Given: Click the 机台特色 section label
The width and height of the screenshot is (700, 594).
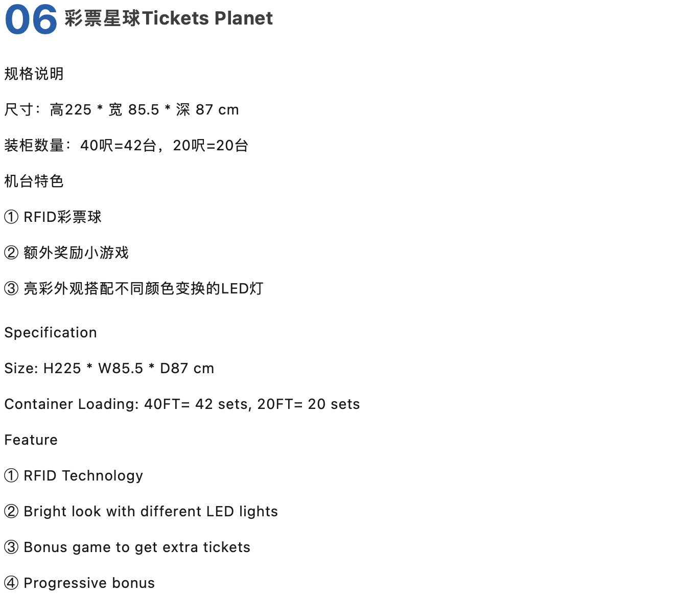Looking at the screenshot, I should (34, 181).
